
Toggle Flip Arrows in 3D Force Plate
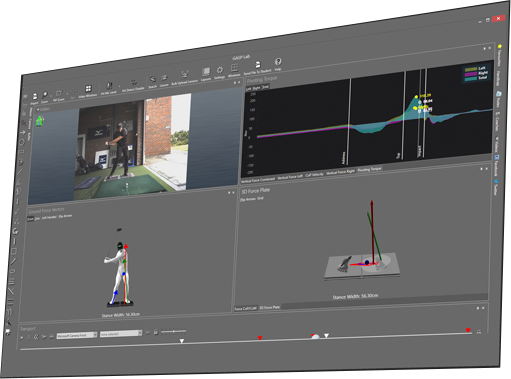click(248, 199)
